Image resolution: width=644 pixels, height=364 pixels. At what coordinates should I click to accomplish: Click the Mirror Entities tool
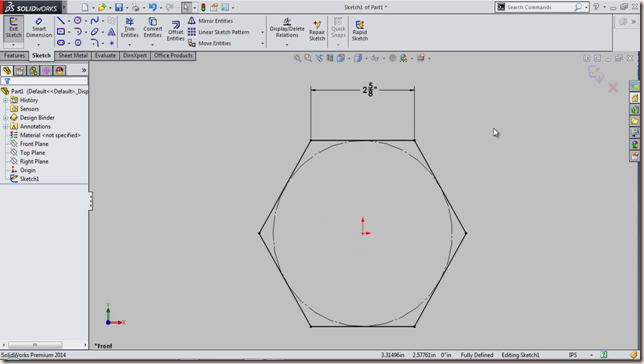211,21
